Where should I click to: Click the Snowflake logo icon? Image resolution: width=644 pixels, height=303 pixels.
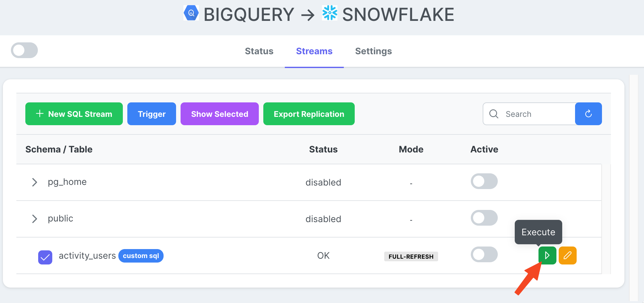330,13
